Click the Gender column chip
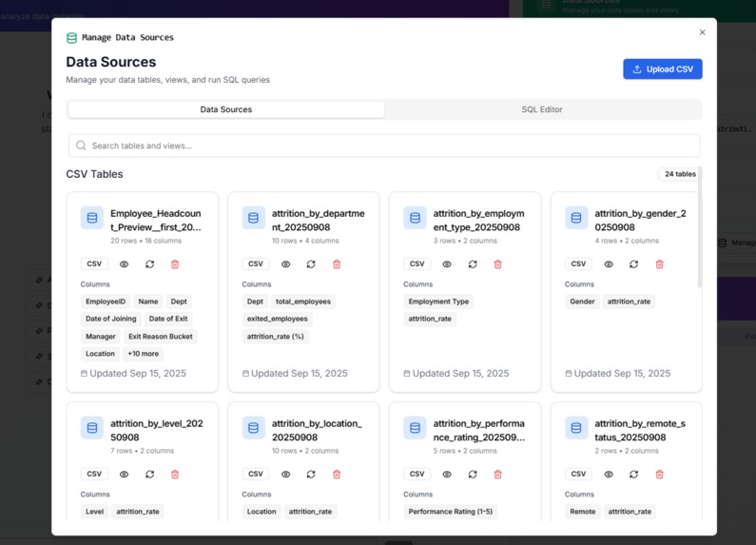 click(582, 302)
